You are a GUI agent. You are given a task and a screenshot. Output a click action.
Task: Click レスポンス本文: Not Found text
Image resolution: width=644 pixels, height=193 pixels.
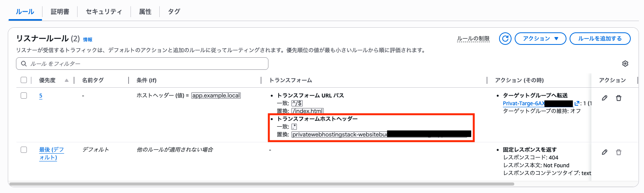(536, 165)
